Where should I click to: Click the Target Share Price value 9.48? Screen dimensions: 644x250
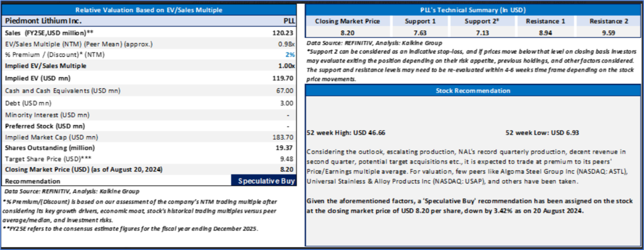288,159
